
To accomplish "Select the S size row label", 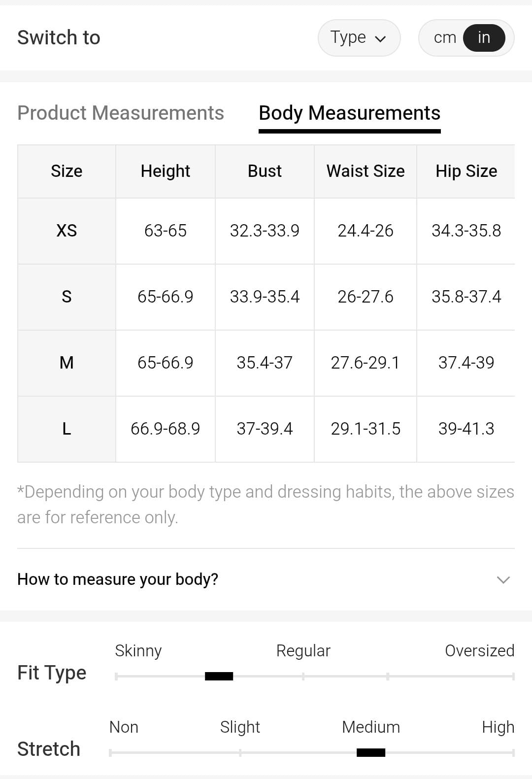I will pyautogui.click(x=66, y=297).
